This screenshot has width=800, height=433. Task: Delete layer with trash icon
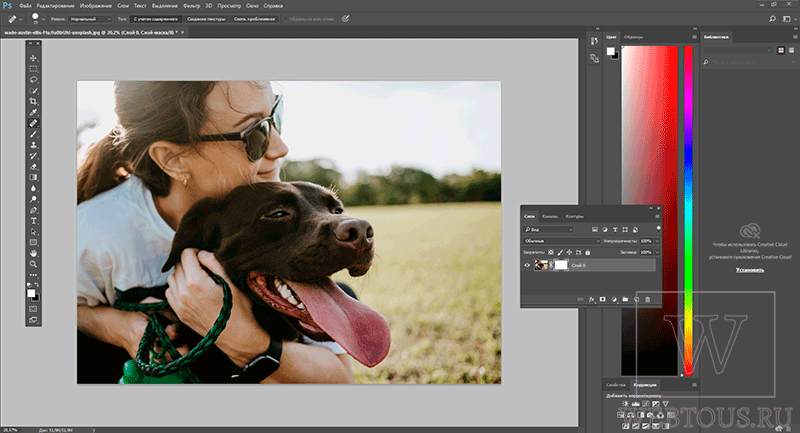click(647, 299)
